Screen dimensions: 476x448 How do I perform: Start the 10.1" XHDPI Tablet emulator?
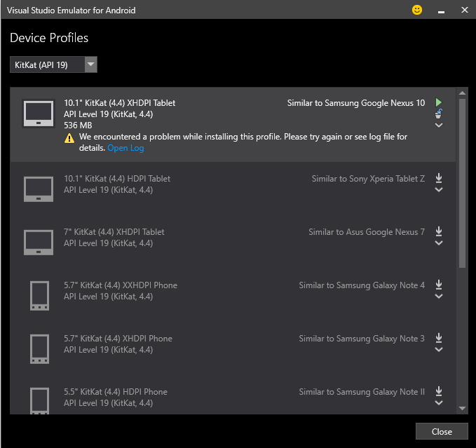tap(439, 102)
